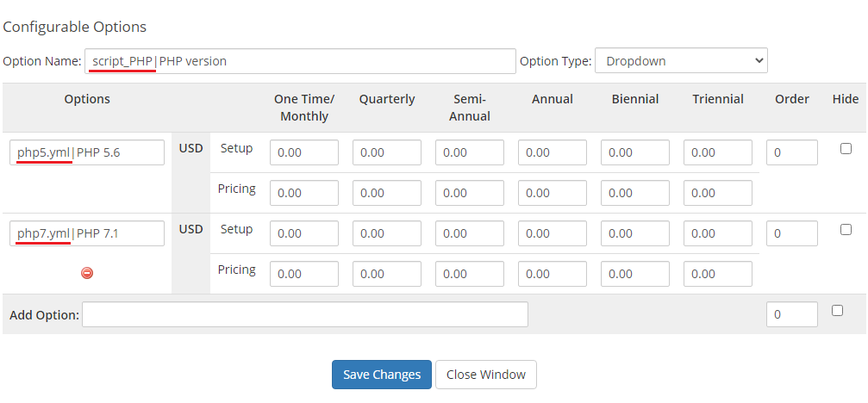Screen dimensions: 868x403
Task: Tick the Hide checkbox for PHP 7.1 option
Action: click(x=846, y=230)
